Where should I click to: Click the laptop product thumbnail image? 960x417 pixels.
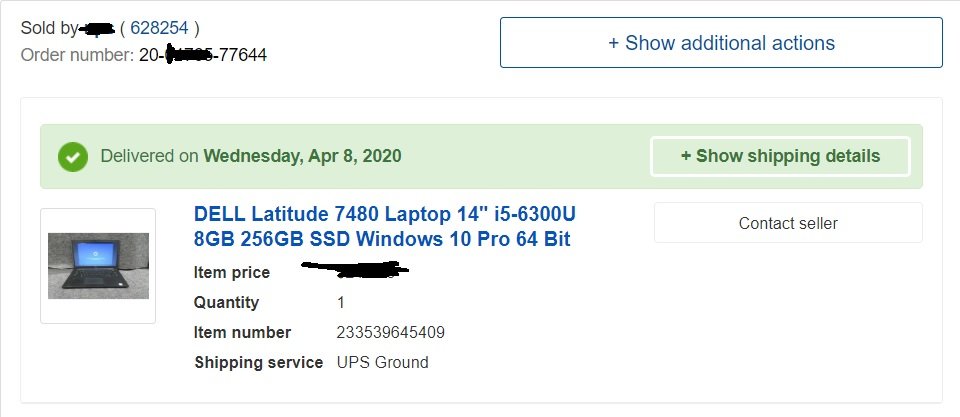[x=98, y=266]
